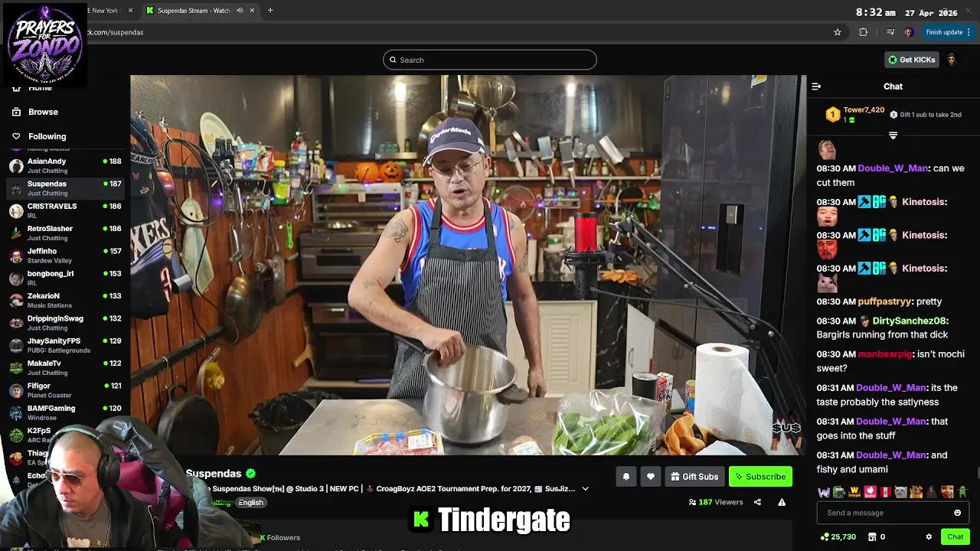This screenshot has width=980, height=551.
Task: Mute the Suspendas Stream tab audio
Action: [240, 11]
